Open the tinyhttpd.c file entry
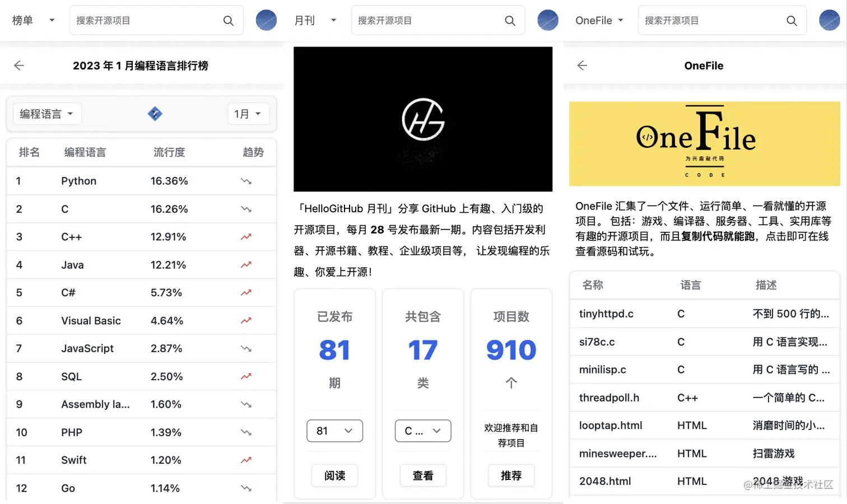 click(606, 314)
